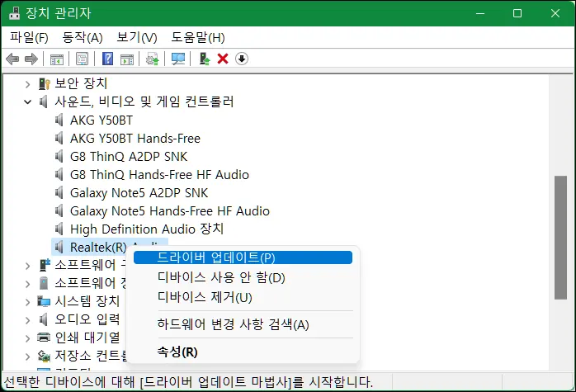This screenshot has width=576, height=392.
Task: Select the 보안 장치 label
Action: tap(81, 83)
